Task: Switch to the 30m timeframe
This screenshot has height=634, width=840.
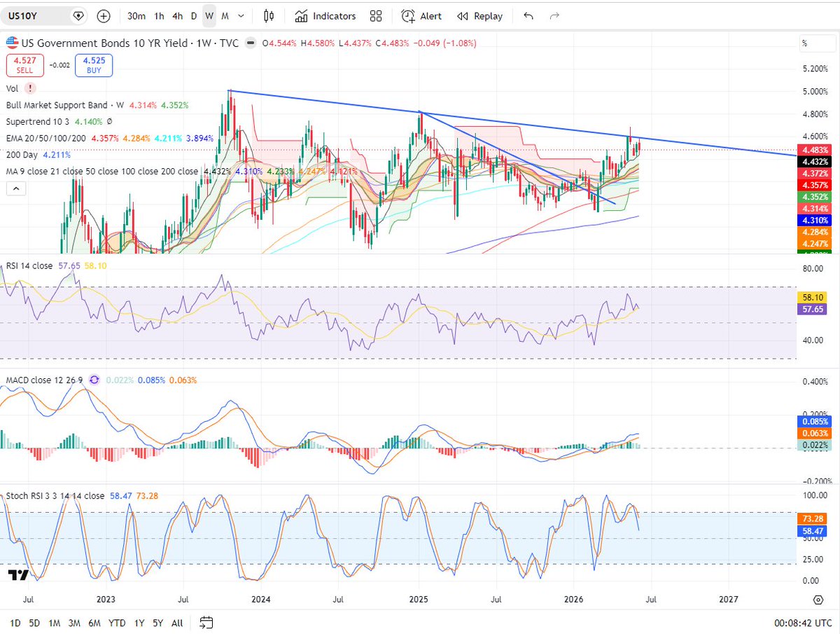Action: (136, 15)
